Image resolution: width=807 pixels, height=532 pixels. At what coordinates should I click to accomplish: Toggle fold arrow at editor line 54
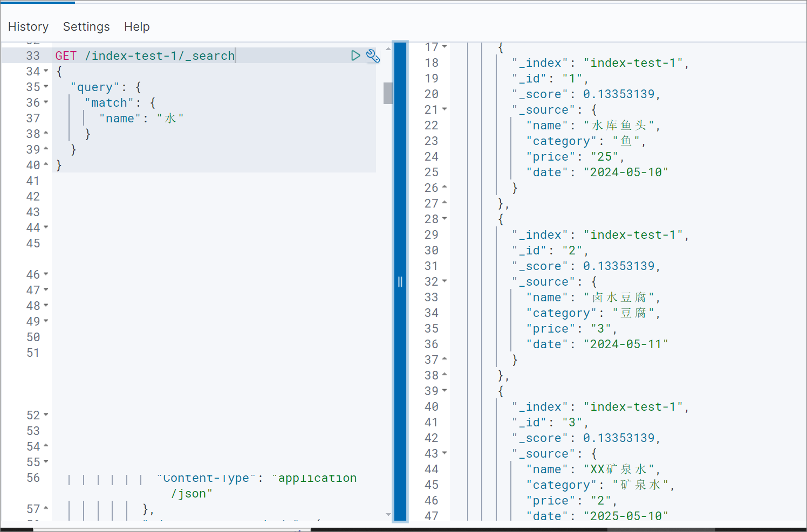click(46, 445)
